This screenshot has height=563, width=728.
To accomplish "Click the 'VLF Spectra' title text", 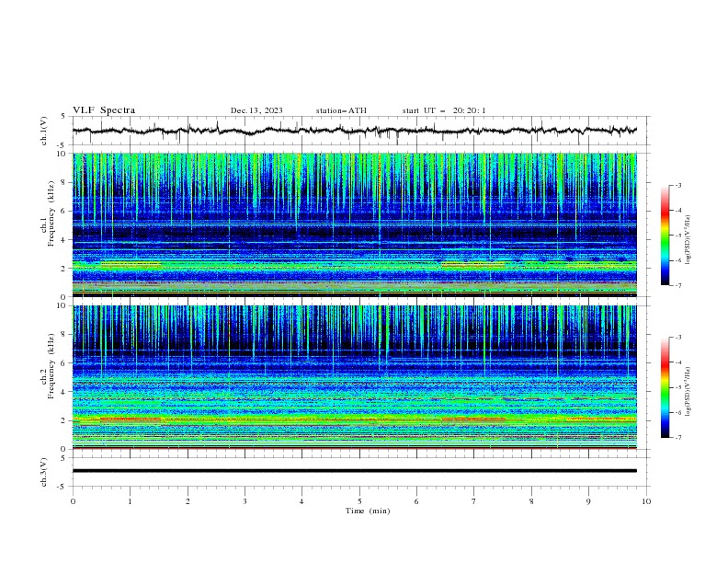I will 104,110.
